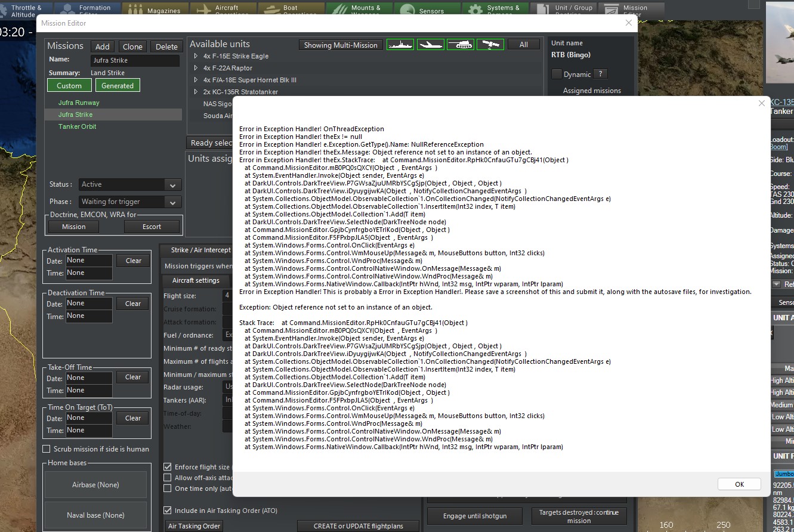Expand the 4x F/A-18E Super Hornet group
794x532 pixels.
[196, 80]
